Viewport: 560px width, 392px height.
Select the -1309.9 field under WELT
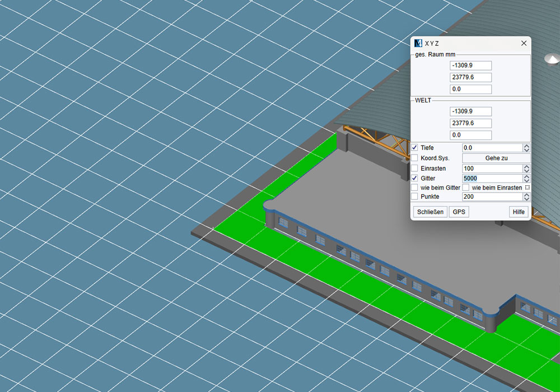[x=471, y=111]
